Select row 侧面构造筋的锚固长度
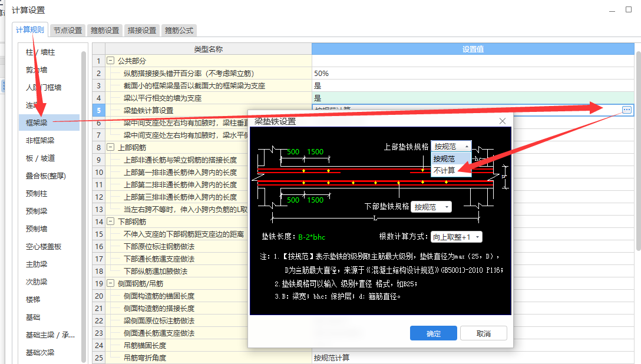Viewport: 641px width, 364px height. pyautogui.click(x=177, y=296)
